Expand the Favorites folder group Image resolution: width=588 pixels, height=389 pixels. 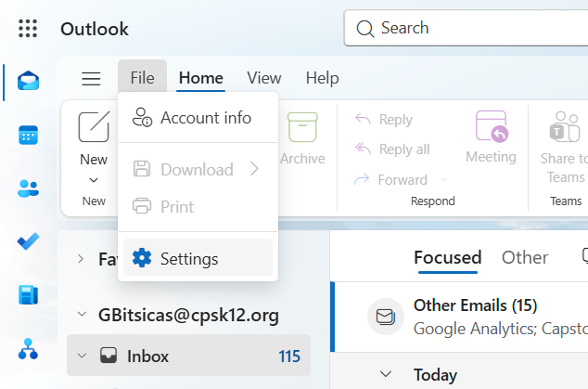(81, 259)
